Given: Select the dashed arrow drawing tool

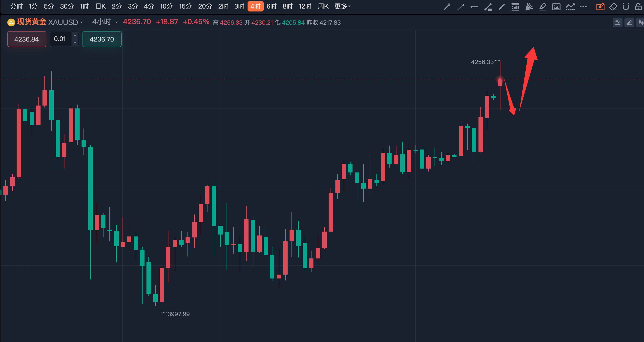Looking at the screenshot, I should 460,7.
